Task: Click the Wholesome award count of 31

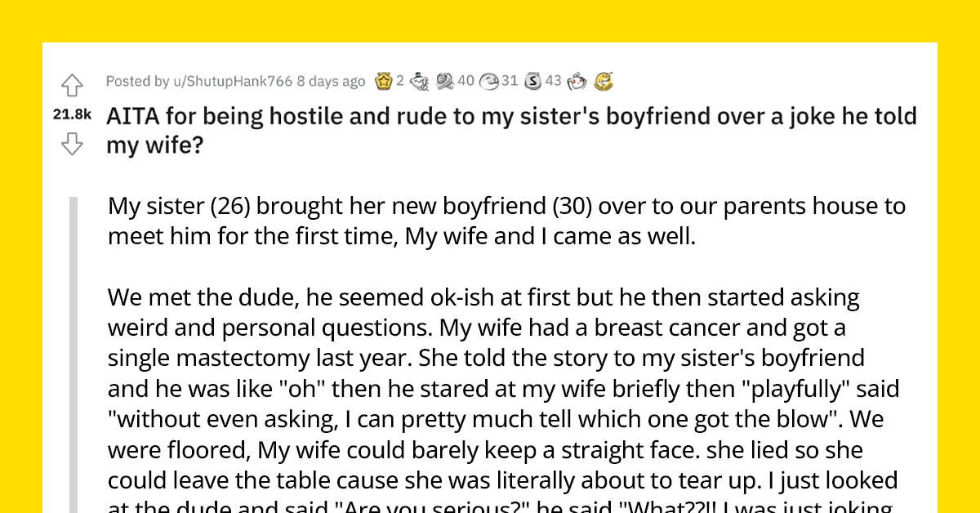Action: 511,81
